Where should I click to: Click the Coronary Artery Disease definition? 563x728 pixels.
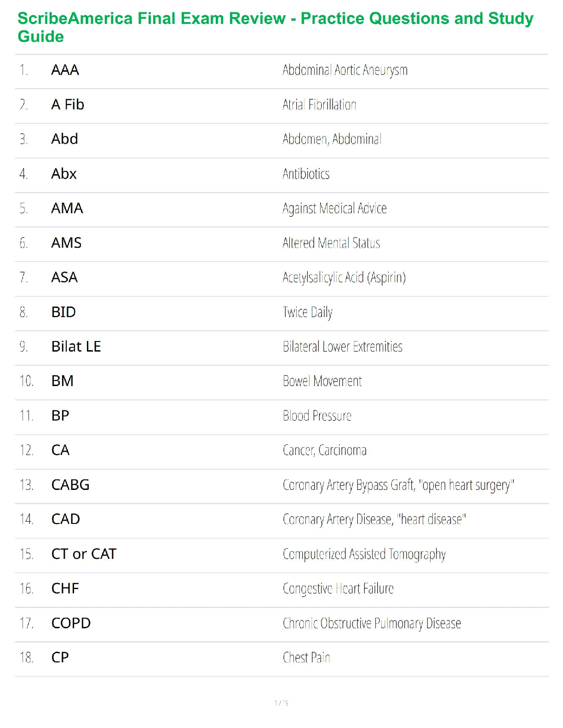[x=374, y=519]
